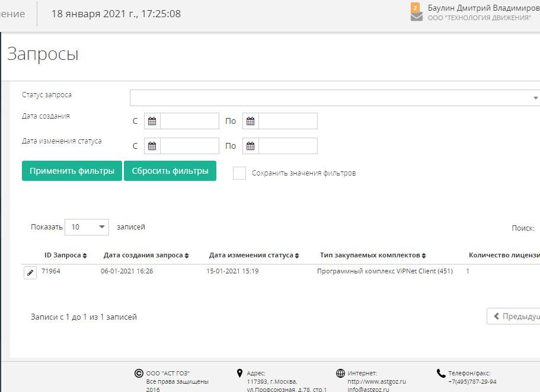The width and height of the screenshot is (540, 392).
Task: Click the location pin address icon in footer
Action: tap(239, 373)
